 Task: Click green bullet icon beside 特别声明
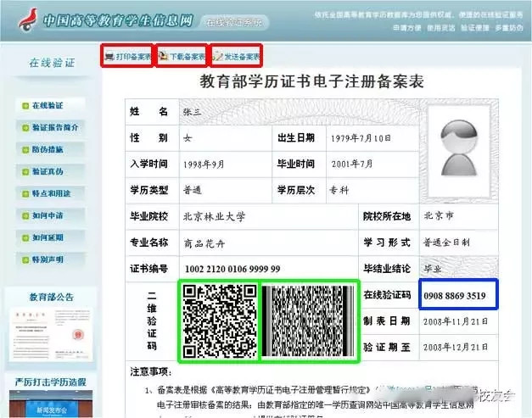(25, 260)
